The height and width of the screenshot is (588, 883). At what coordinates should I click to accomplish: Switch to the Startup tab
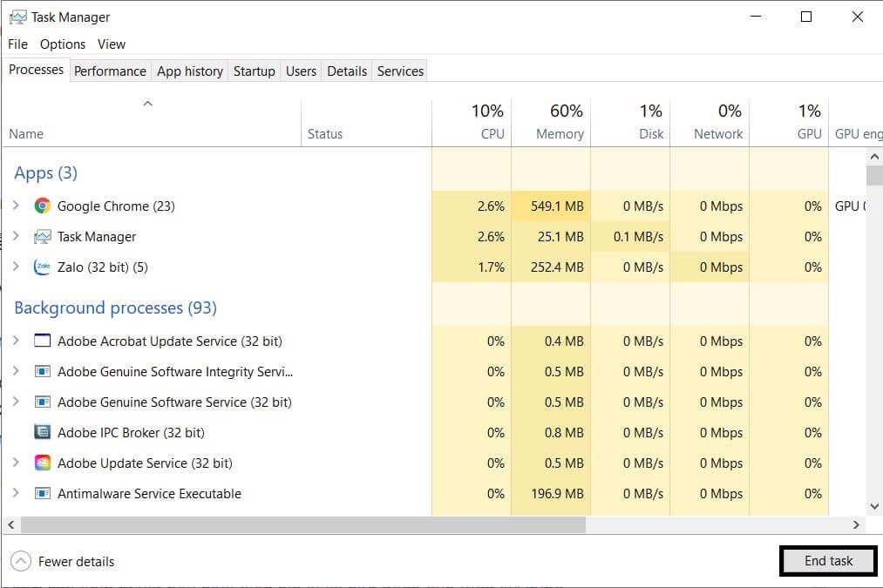click(x=254, y=71)
